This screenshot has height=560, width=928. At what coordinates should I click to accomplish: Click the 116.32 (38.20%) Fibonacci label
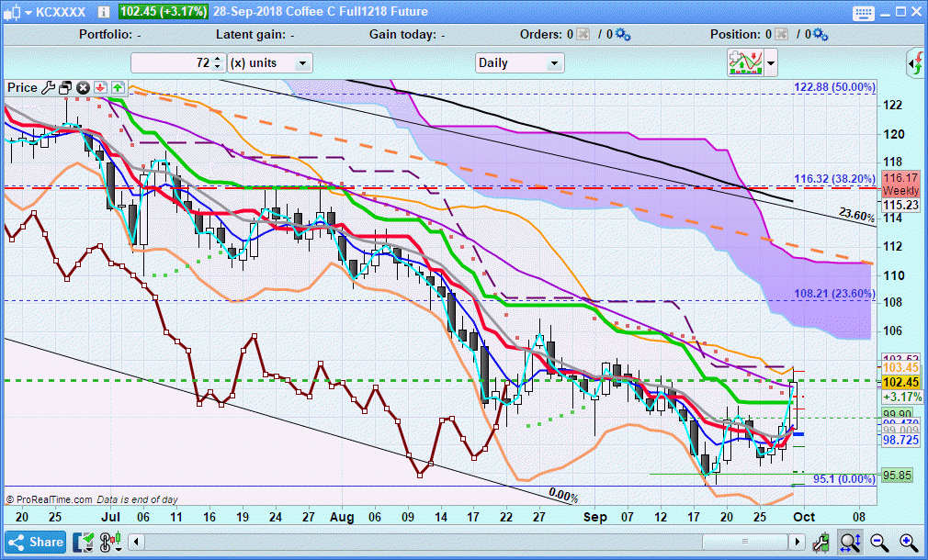coord(834,179)
